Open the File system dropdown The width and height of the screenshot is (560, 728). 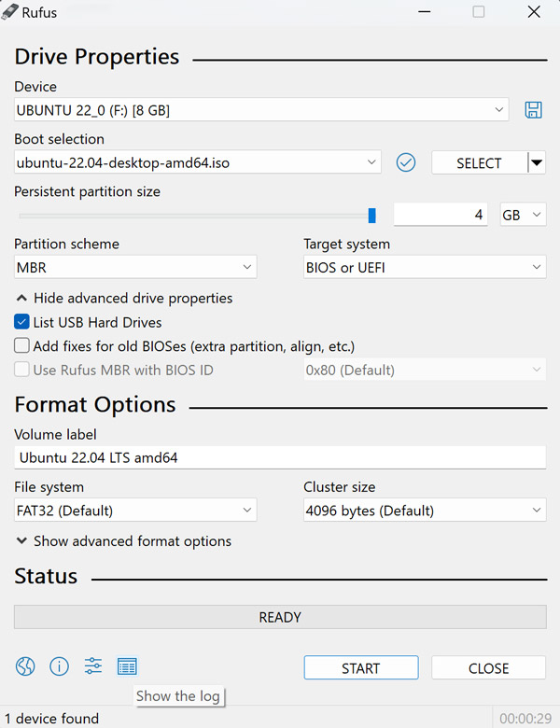coord(135,511)
